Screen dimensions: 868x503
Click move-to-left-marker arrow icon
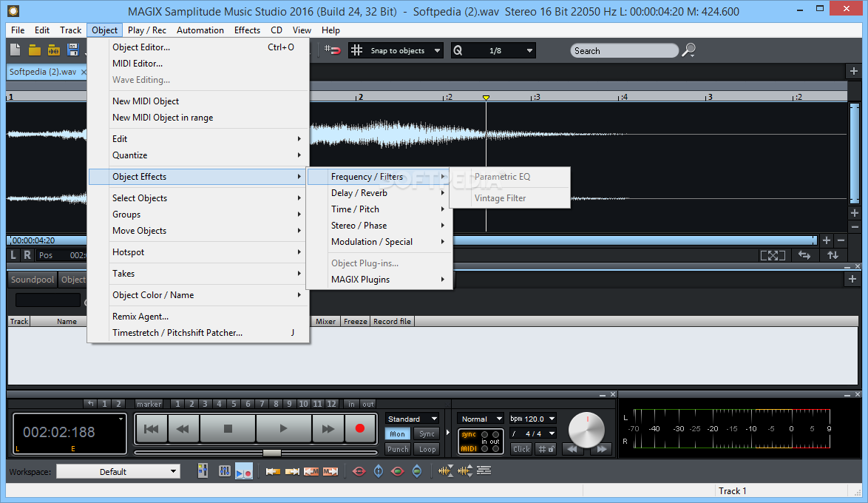pyautogui.click(x=273, y=471)
